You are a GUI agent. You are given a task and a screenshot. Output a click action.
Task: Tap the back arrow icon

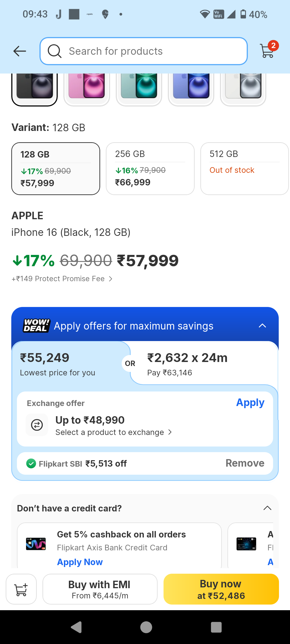coord(20,51)
